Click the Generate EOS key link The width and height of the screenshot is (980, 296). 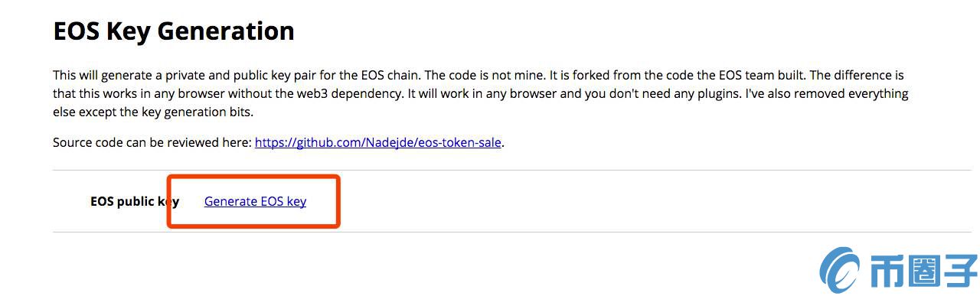tap(255, 201)
